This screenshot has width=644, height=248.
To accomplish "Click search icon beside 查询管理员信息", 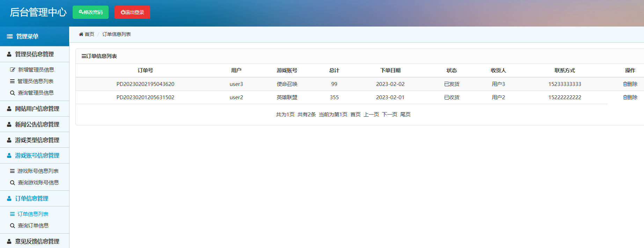I will click(x=12, y=93).
